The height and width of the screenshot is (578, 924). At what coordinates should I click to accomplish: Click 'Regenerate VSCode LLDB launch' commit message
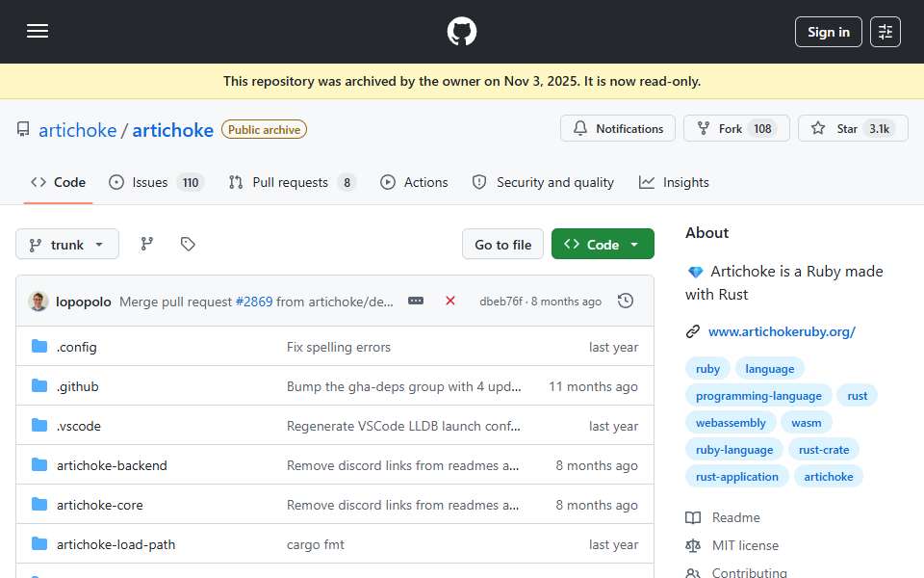pyautogui.click(x=403, y=426)
